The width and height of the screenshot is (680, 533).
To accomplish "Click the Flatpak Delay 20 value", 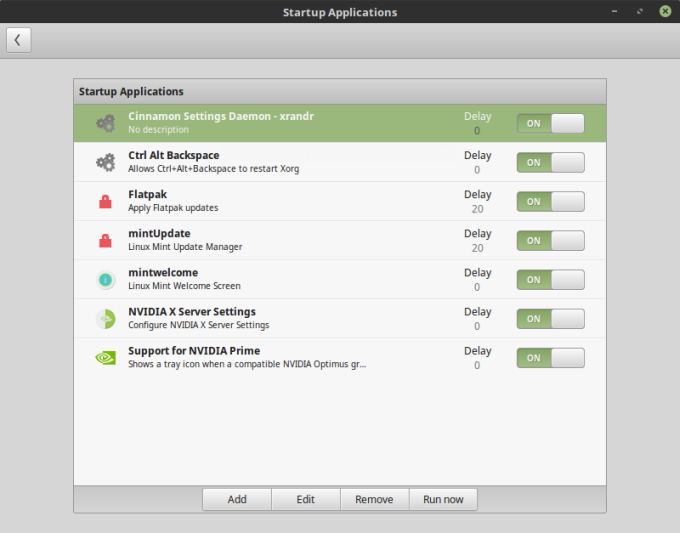I will point(477,209).
